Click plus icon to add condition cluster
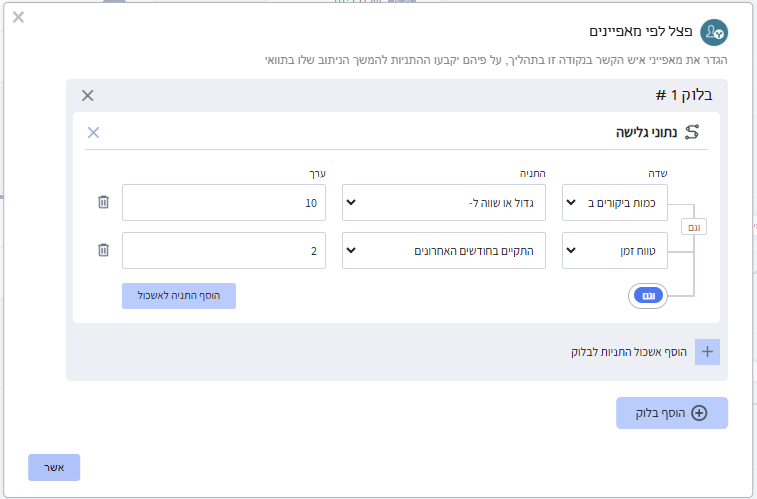 tap(707, 352)
